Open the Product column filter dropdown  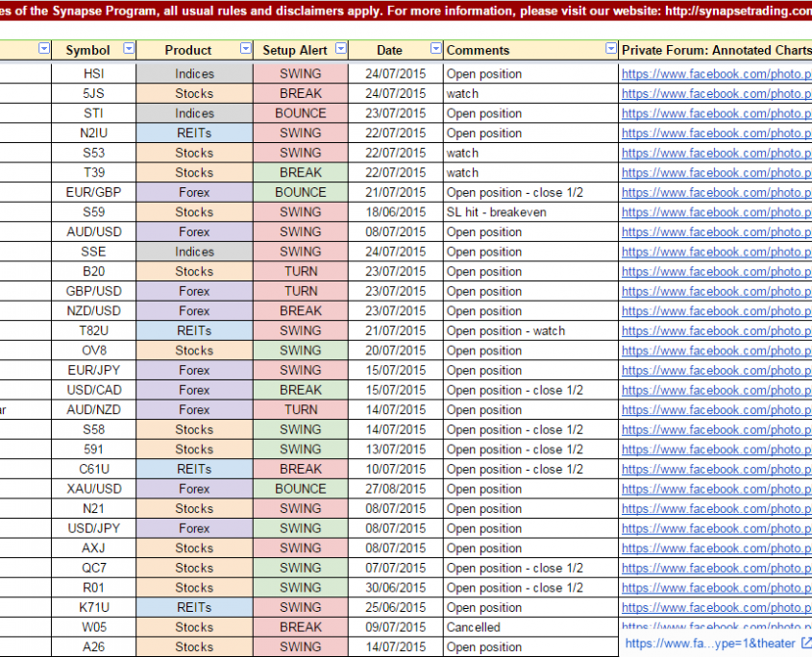coord(244,49)
